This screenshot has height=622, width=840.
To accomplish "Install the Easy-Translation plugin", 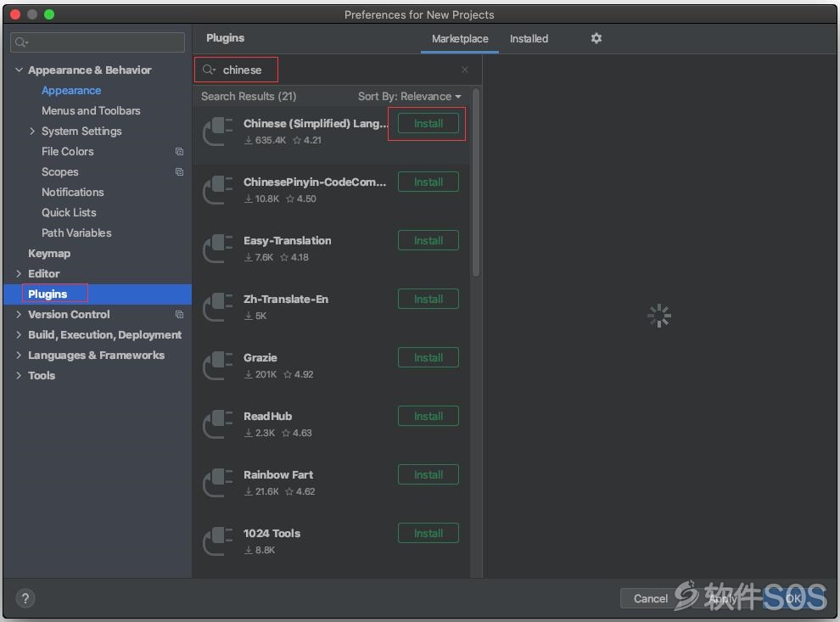I will (x=428, y=240).
